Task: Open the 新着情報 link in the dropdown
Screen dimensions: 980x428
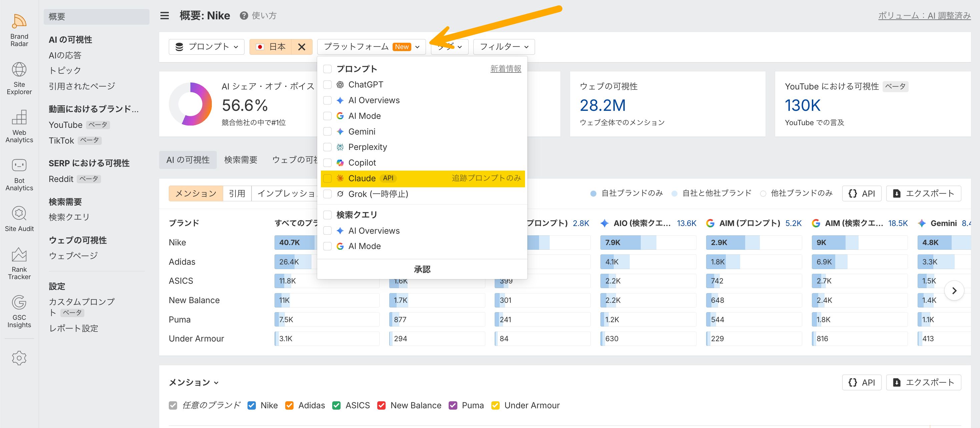Action: pos(506,69)
